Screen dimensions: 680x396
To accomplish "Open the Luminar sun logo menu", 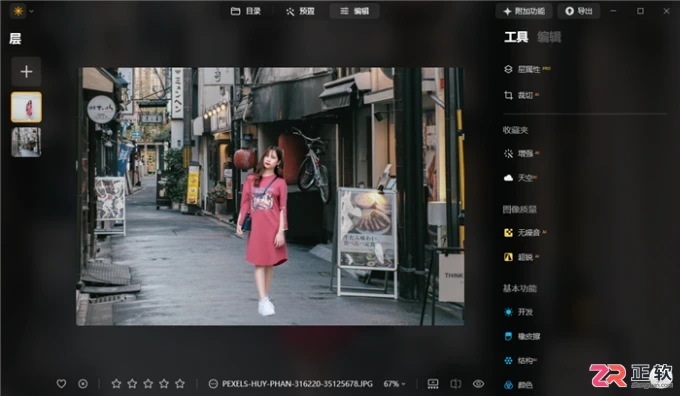I will coord(18,11).
